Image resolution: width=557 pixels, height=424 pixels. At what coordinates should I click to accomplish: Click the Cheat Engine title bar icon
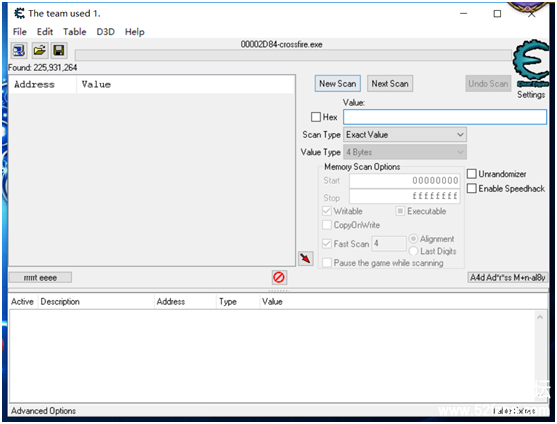click(19, 13)
